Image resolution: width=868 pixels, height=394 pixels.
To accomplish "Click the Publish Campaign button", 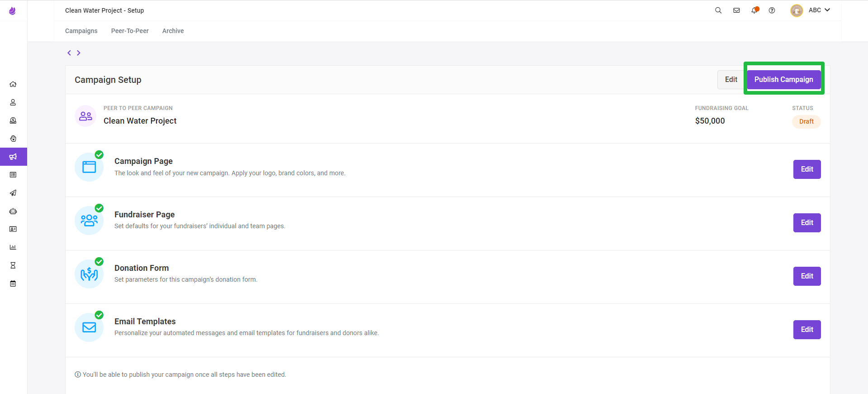I will (784, 80).
